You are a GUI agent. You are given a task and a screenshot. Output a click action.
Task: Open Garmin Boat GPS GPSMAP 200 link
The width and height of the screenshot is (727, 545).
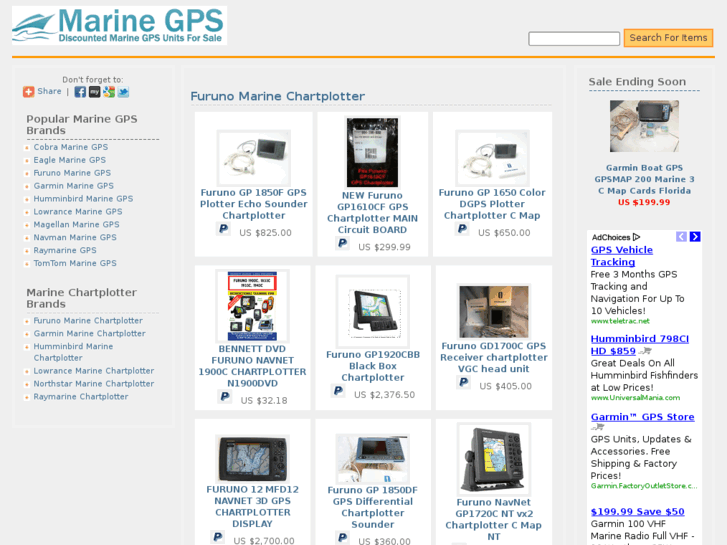[644, 179]
